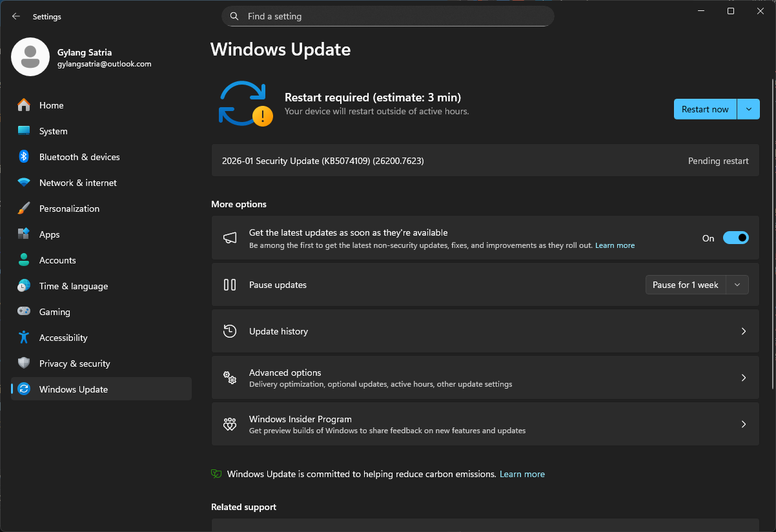Open Learn more link about carbon emissions
Viewport: 776px width, 532px height.
click(x=522, y=474)
